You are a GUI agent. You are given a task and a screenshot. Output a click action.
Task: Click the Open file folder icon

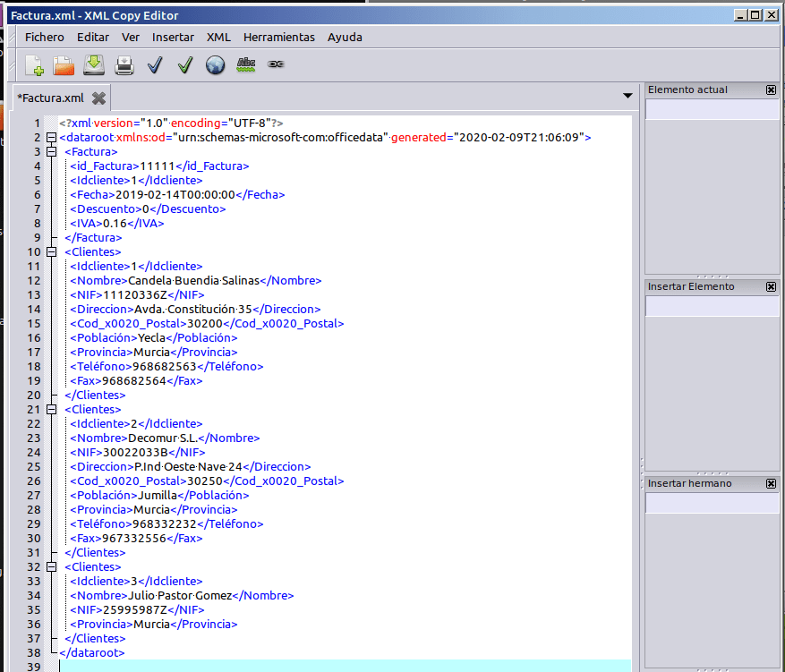(x=64, y=64)
